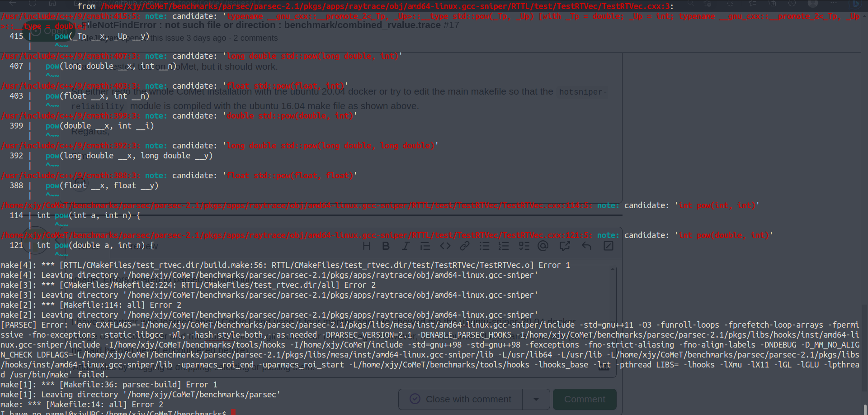Apply bold formatting in the comment toolbar
Viewport: 868px width, 415px height.
[x=386, y=246]
